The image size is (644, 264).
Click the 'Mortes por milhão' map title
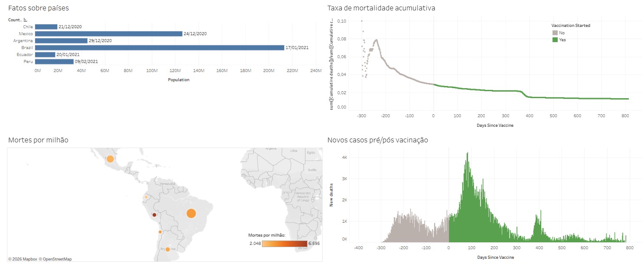point(38,140)
